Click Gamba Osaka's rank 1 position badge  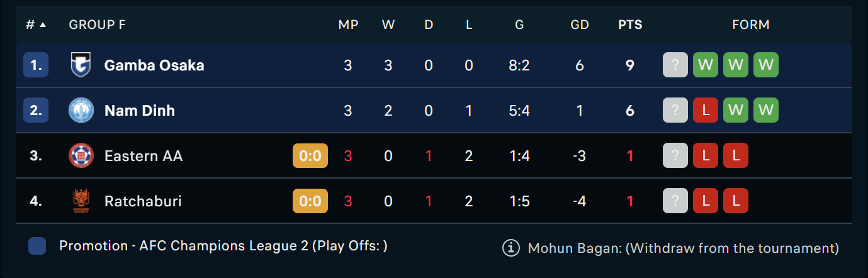36,65
